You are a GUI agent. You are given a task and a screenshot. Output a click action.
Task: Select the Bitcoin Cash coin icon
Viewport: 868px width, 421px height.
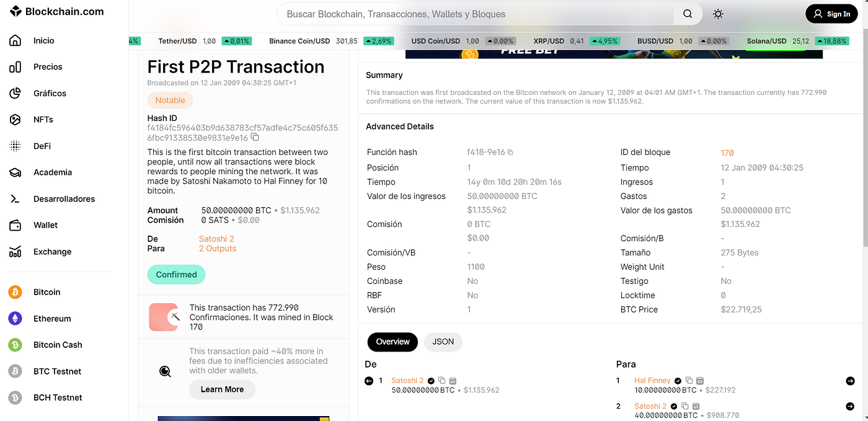[x=15, y=345]
